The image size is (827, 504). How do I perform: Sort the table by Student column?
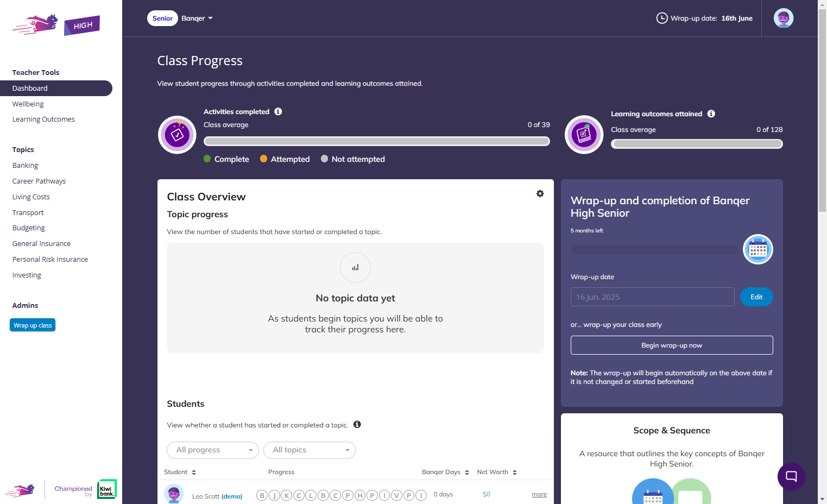(x=180, y=472)
